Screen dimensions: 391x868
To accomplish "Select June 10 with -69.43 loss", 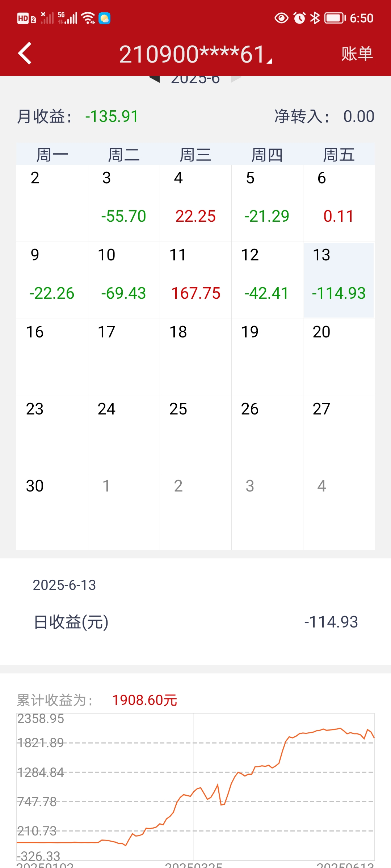I will coord(124,280).
